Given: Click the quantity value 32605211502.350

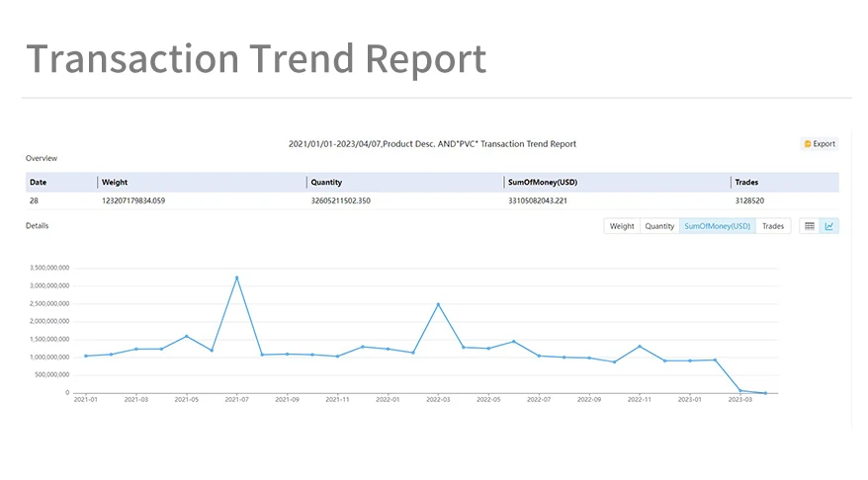Looking at the screenshot, I should coord(340,200).
